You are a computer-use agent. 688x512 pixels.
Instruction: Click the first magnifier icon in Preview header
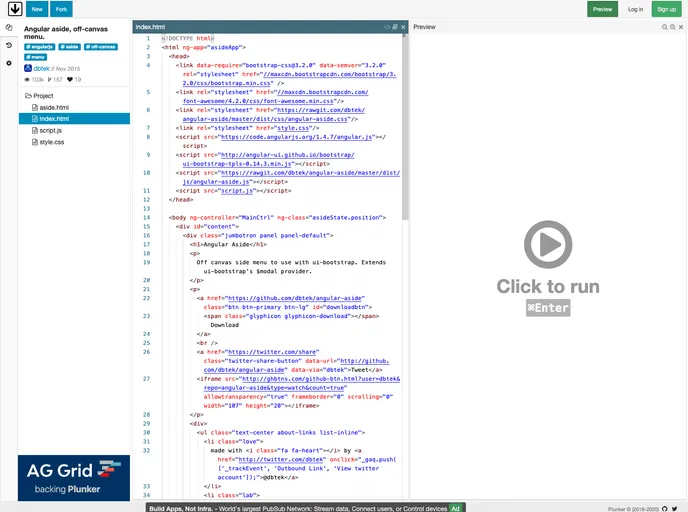(665, 27)
